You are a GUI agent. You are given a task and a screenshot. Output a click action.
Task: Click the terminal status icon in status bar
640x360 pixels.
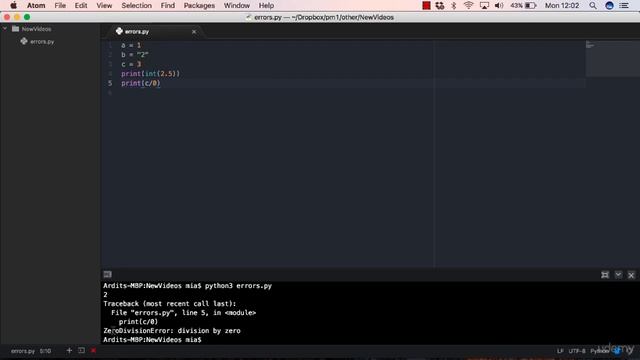[81, 351]
